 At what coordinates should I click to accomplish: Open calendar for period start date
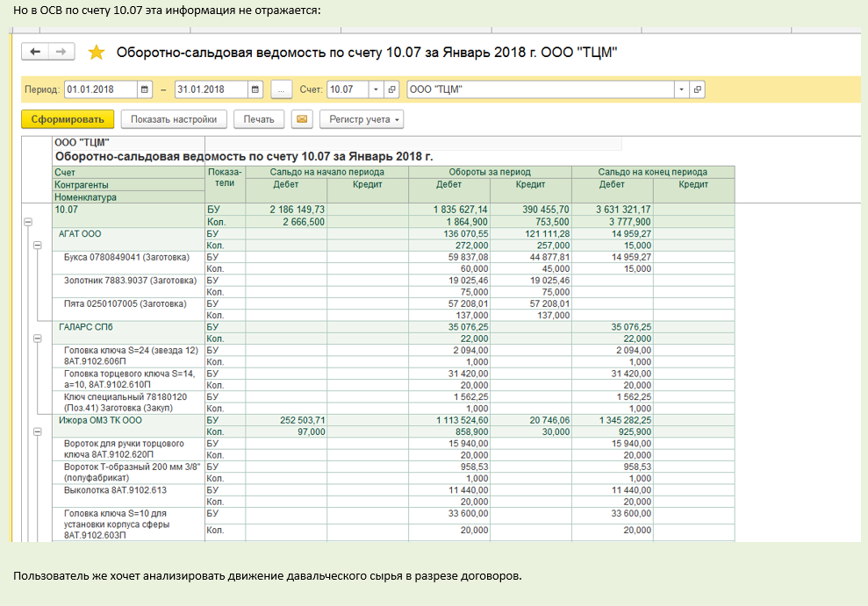[144, 89]
